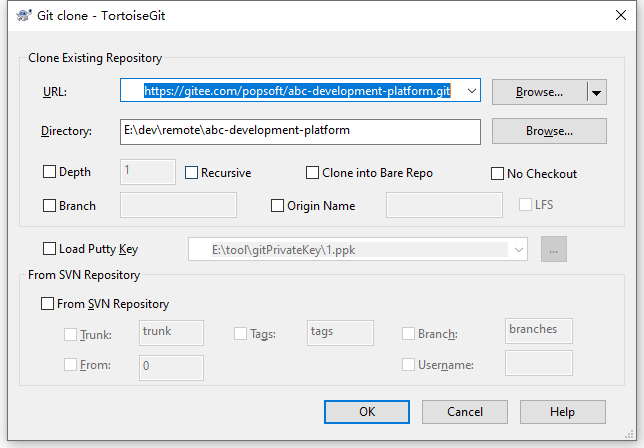The image size is (644, 448).
Task: Check the No Checkout option
Action: click(497, 173)
